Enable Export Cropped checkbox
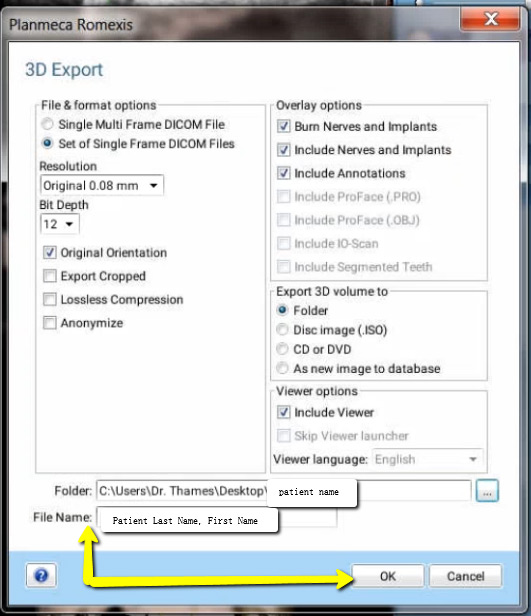Viewport: 531px width, 616px height. 49,276
